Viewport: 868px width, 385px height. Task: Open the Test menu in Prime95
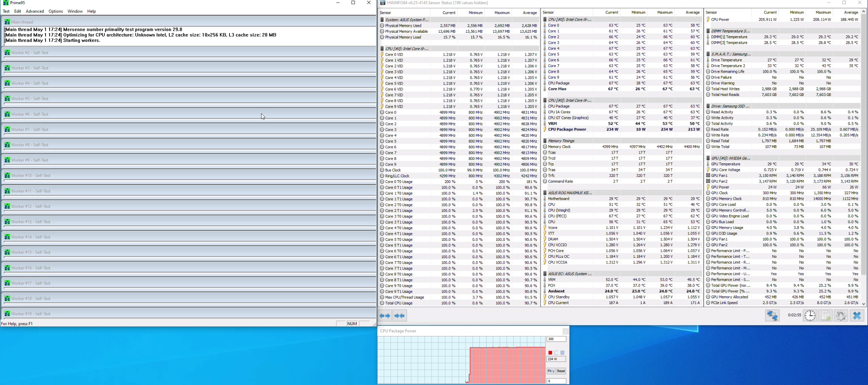coord(6,11)
